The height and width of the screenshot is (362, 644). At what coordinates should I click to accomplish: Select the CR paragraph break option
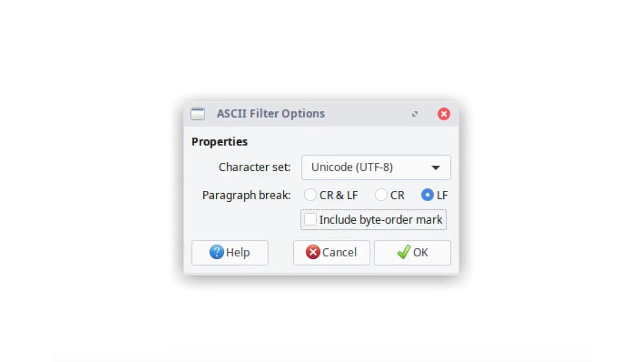pos(381,195)
